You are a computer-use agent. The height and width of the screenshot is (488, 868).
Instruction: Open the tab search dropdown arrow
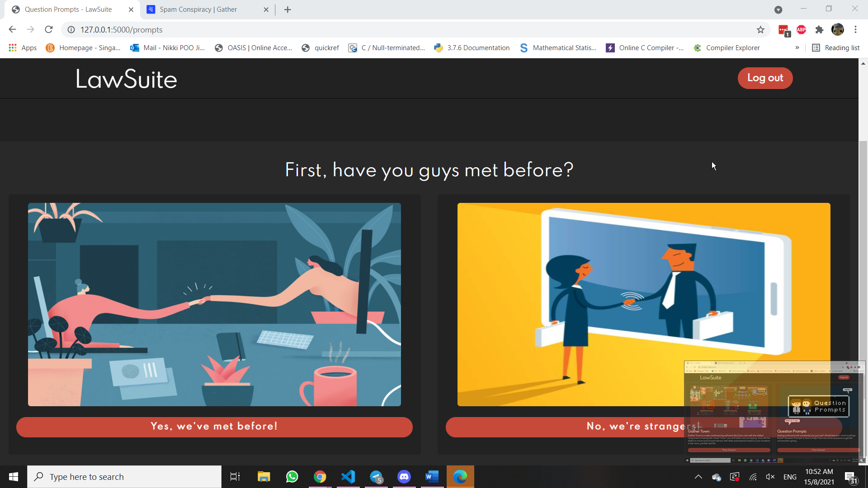[x=778, y=9]
